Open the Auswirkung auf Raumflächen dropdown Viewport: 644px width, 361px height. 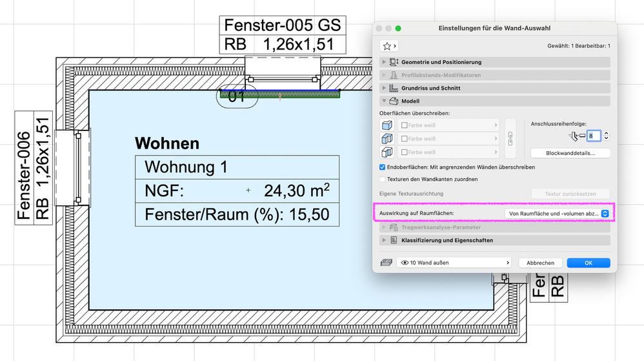point(558,213)
